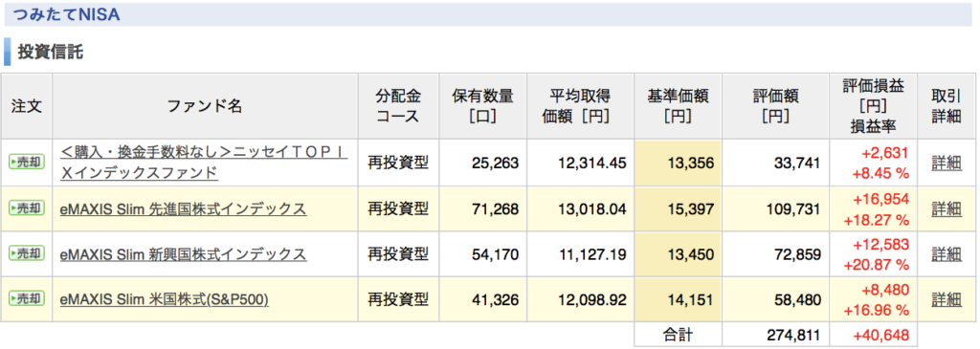Click the total 合計 274,811 cell
This screenshot has height=349, width=980.
click(775, 335)
